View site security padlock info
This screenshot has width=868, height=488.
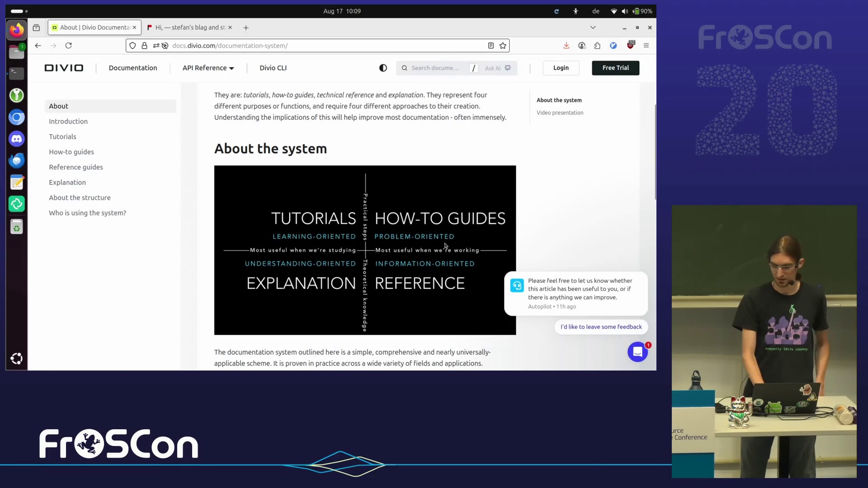click(x=144, y=46)
